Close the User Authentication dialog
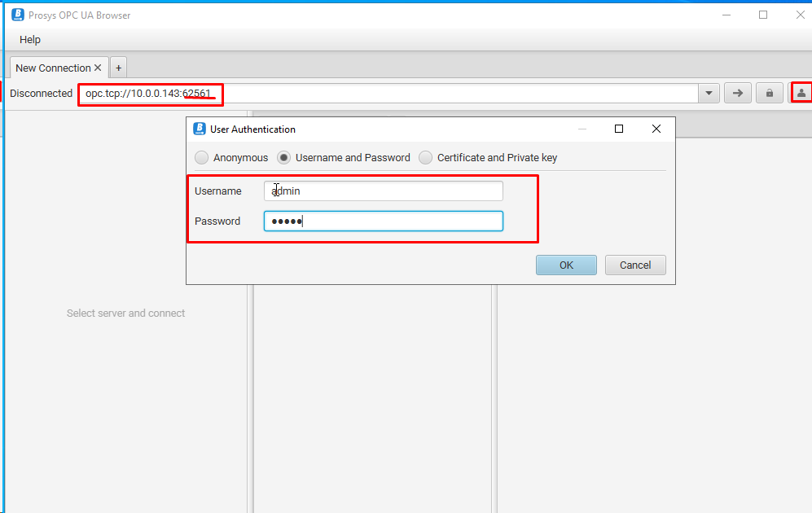Viewport: 812px width, 513px height. point(656,129)
